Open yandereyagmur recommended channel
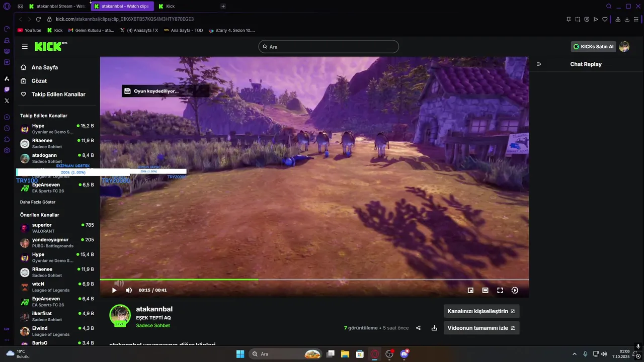Image resolution: width=644 pixels, height=362 pixels. click(x=57, y=243)
